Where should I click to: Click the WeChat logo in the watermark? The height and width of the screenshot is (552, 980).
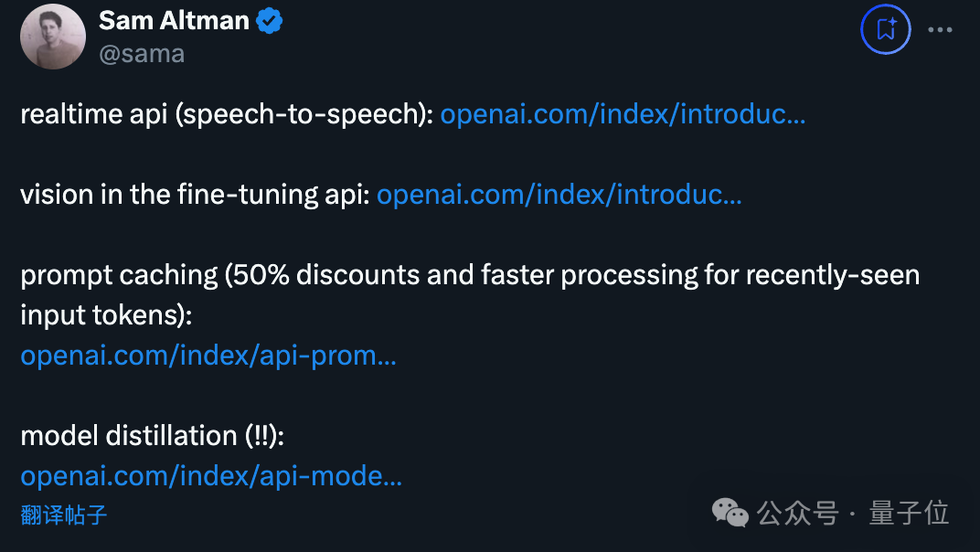coord(730,514)
